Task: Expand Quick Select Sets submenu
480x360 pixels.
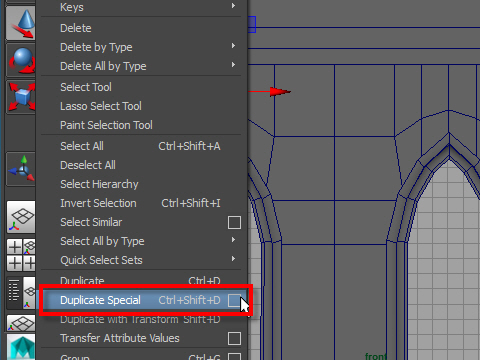Action: tap(234, 259)
